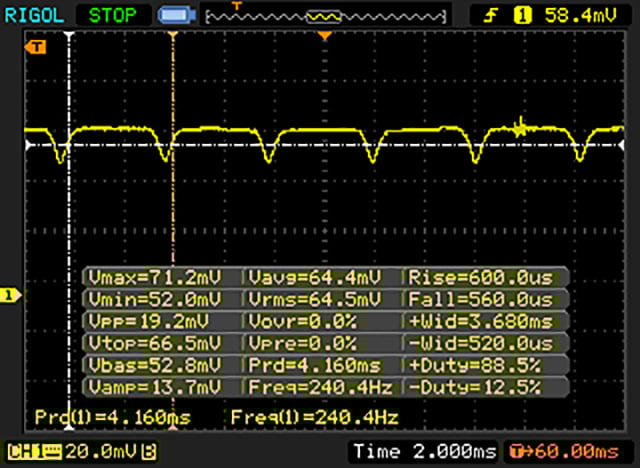The height and width of the screenshot is (468, 640).
Task: Click the Vbas=52.8mV measurement
Action: coord(154,365)
